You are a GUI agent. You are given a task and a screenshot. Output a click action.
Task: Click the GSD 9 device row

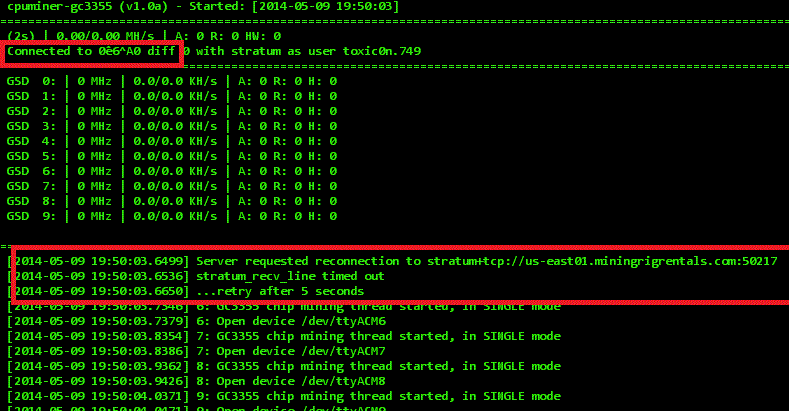pos(172,216)
